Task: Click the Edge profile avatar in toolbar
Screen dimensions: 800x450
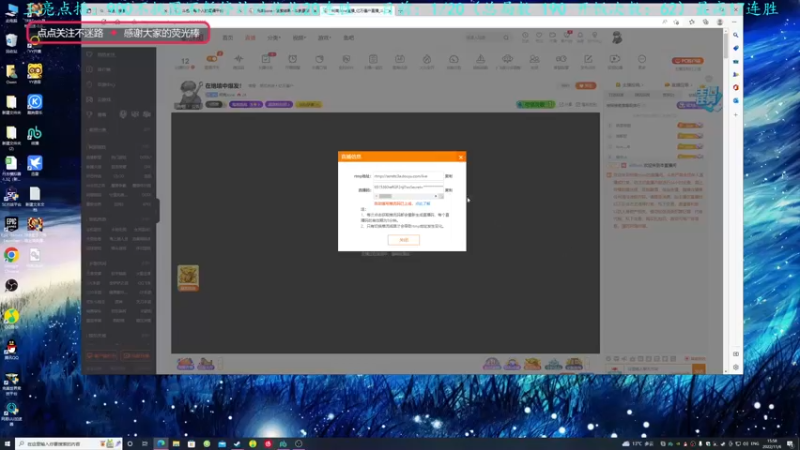Action: [x=719, y=22]
